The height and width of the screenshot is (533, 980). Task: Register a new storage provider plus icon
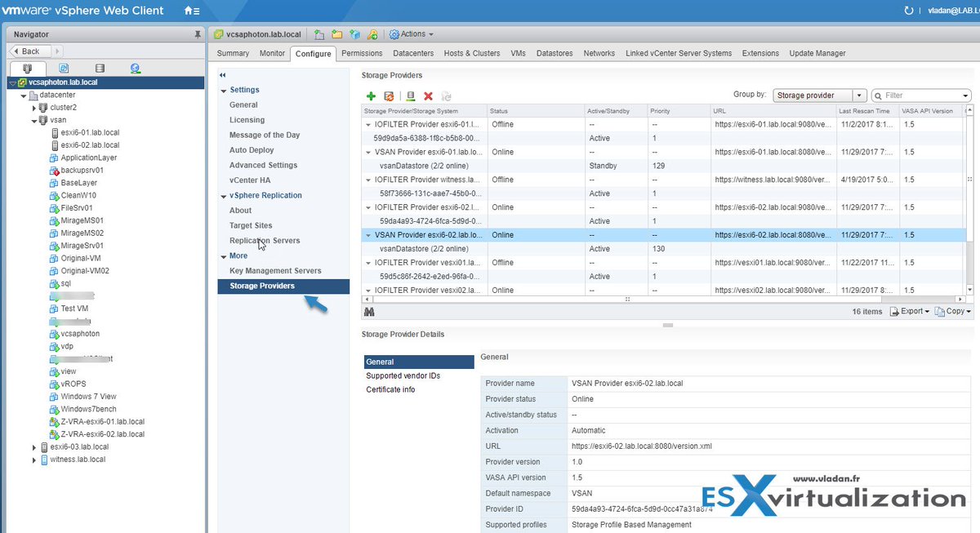coord(371,95)
